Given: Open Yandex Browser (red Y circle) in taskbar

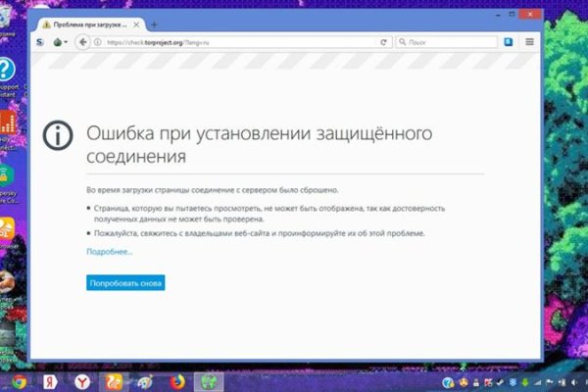Looking at the screenshot, I should (83, 381).
